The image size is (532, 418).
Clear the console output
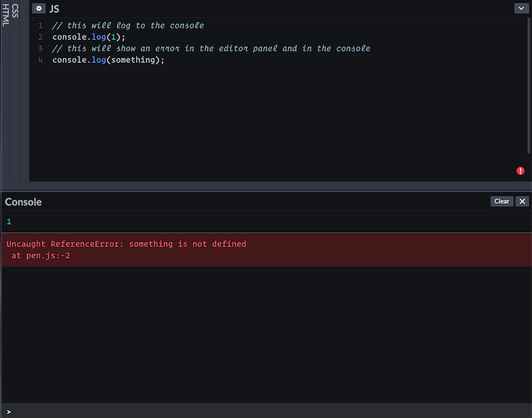501,201
